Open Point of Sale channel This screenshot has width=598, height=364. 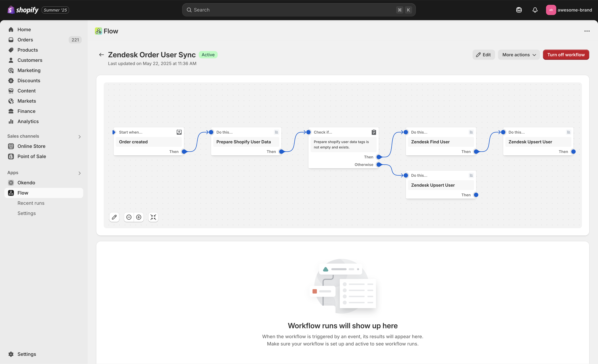point(44,156)
